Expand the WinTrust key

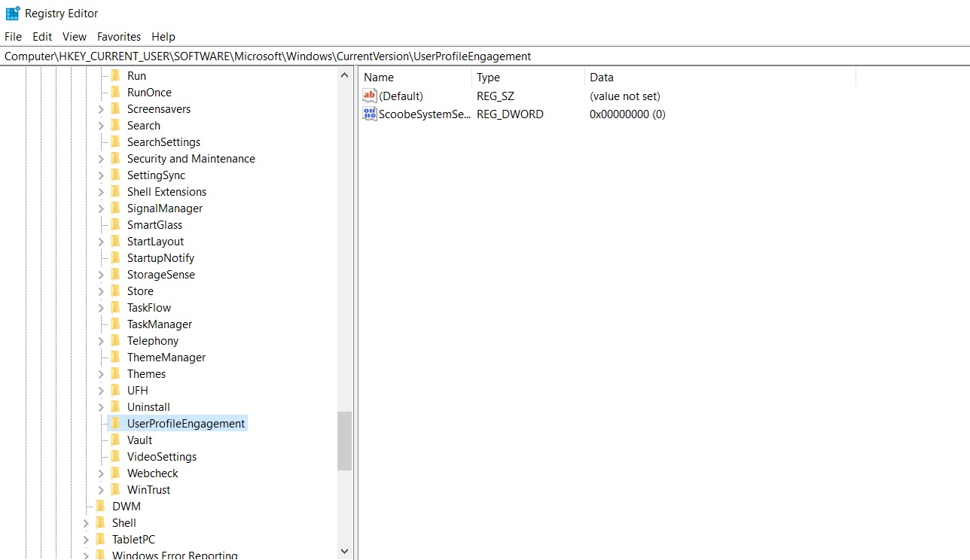click(101, 490)
